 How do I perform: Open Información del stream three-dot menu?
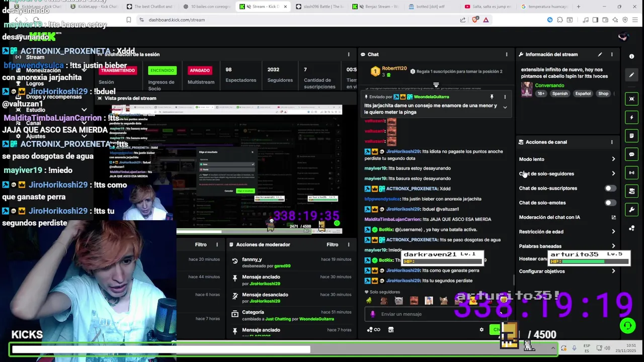pyautogui.click(x=612, y=54)
